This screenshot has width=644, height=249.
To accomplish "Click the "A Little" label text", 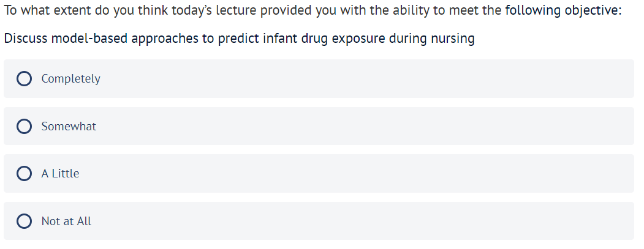I will (x=60, y=174).
